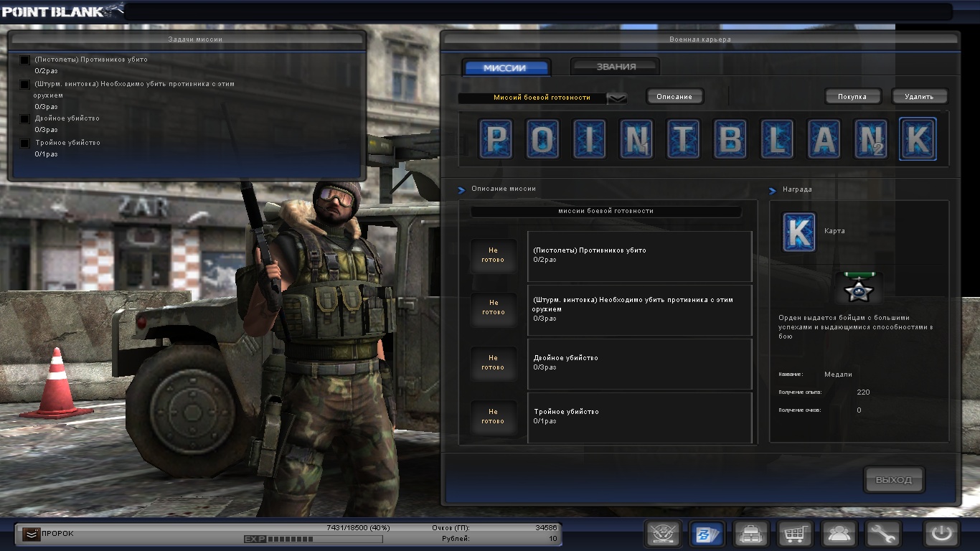Select the O mission card
This screenshot has width=980, height=551.
543,138
